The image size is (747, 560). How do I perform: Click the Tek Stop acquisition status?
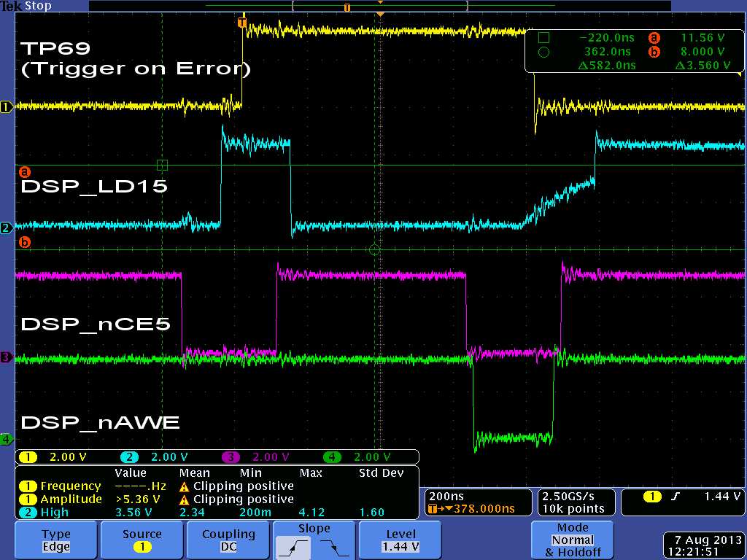point(26,6)
